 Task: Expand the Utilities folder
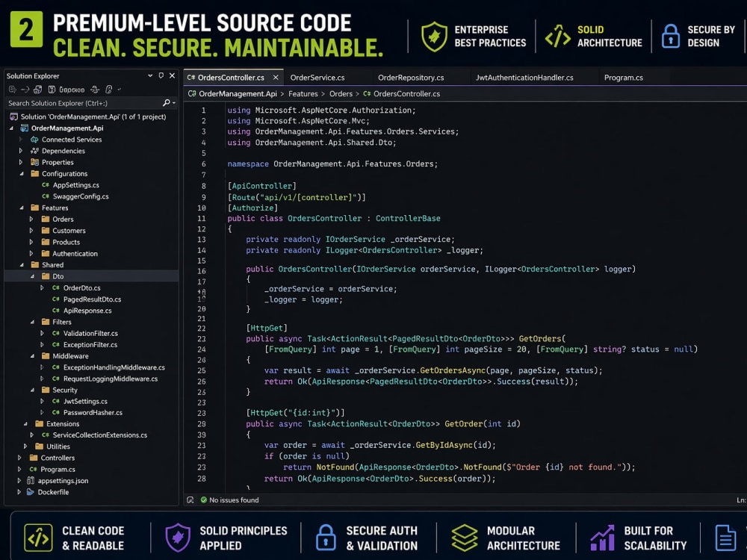click(x=25, y=447)
